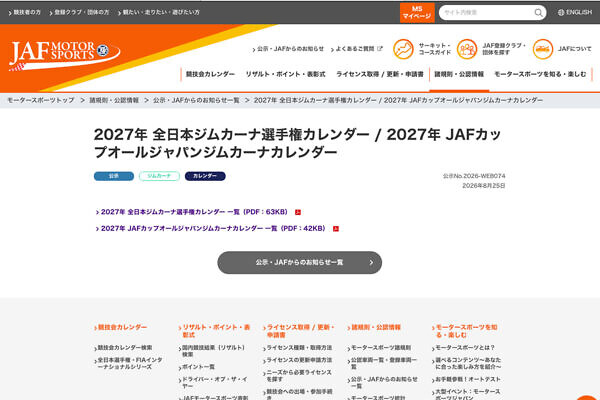Screen dimensions: 600x400
Task: Click PDF icon beside 全日本ジムカーナ選手権 calendar link
Action: 298,212
